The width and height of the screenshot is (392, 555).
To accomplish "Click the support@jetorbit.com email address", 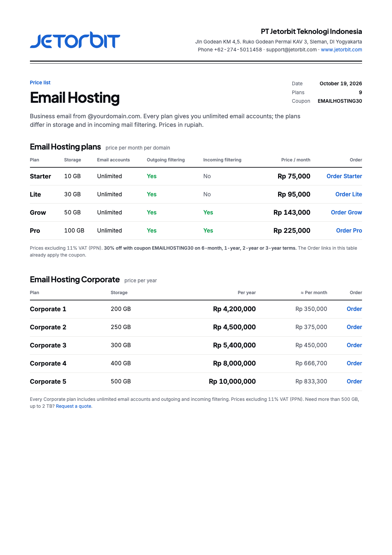I will [291, 50].
